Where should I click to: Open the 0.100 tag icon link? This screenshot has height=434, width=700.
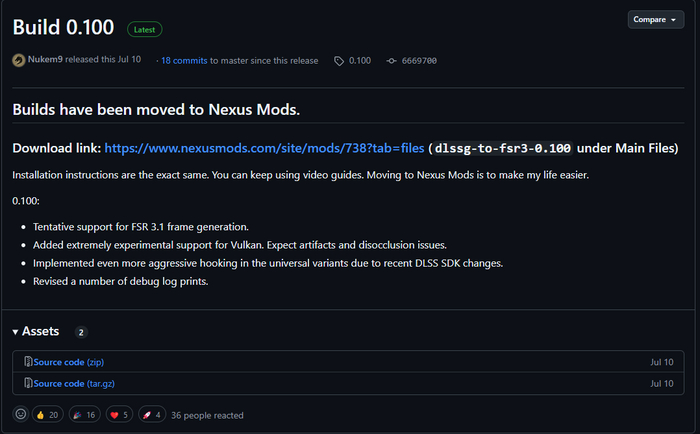pyautogui.click(x=340, y=61)
